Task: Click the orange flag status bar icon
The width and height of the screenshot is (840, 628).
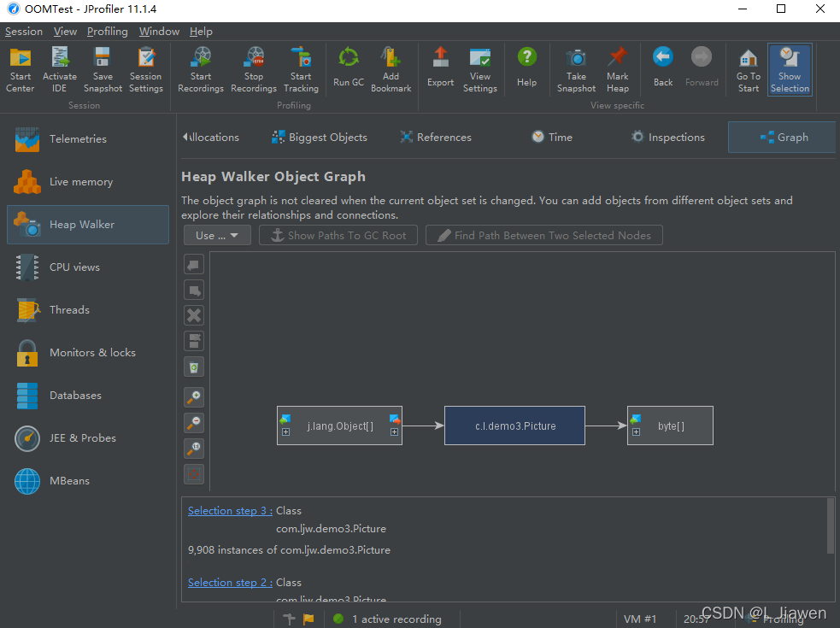Action: pos(308,619)
